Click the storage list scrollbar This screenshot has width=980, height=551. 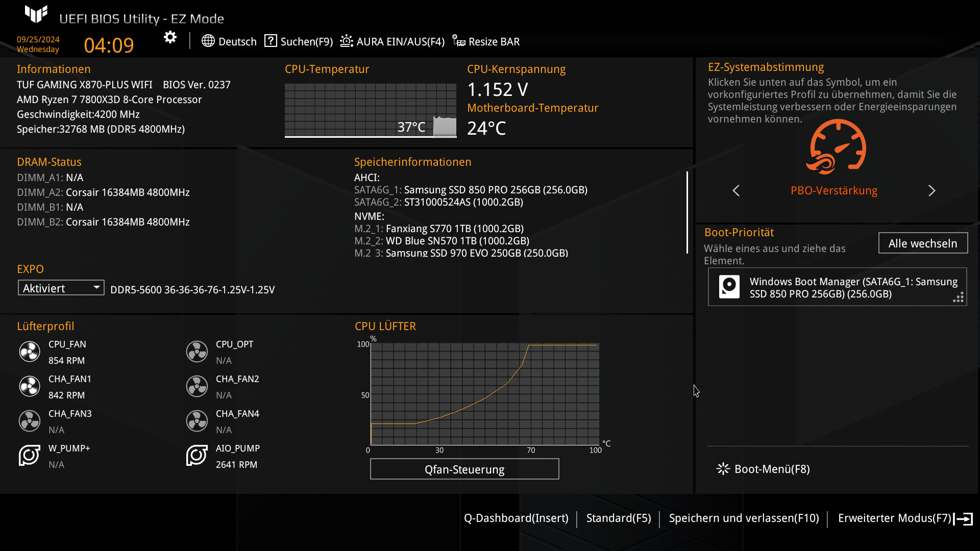pos(687,212)
